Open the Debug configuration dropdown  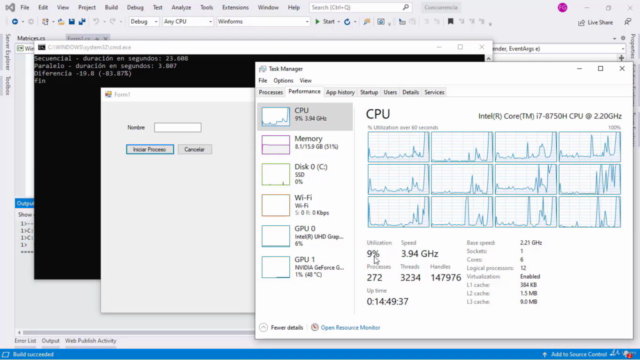point(144,22)
